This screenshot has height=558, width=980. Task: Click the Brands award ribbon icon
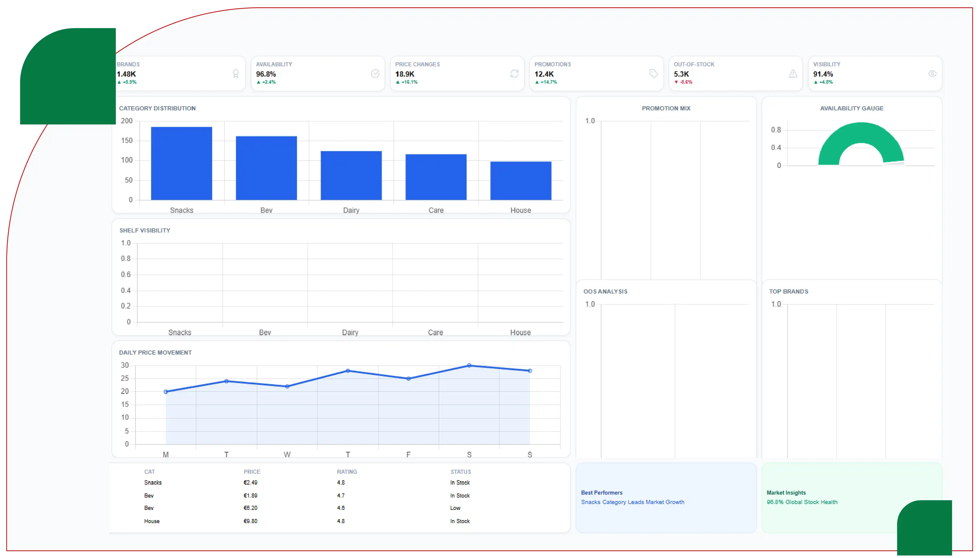[x=236, y=74]
